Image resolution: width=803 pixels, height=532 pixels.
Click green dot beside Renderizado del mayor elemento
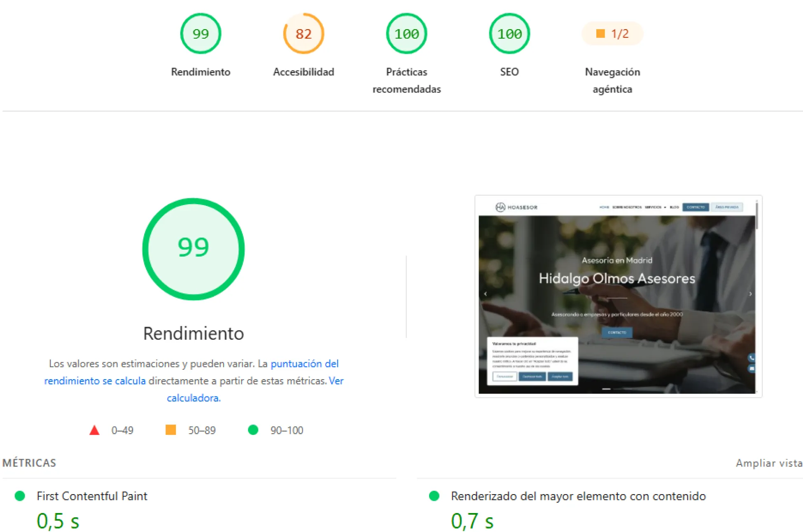click(434, 496)
